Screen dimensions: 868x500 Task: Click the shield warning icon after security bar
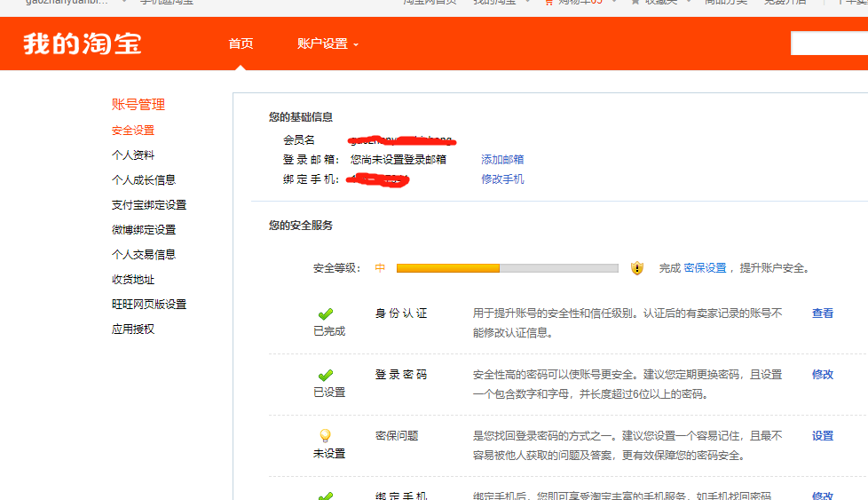[x=637, y=268]
